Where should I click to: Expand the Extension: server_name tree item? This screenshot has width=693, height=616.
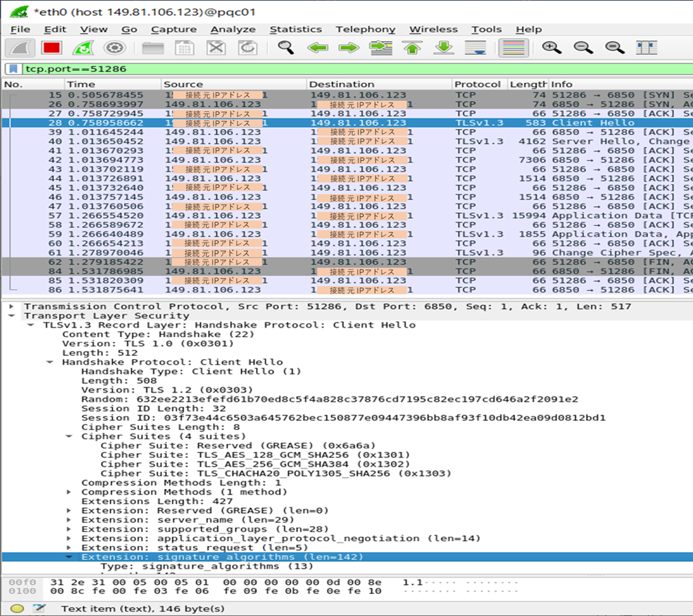tap(69, 520)
